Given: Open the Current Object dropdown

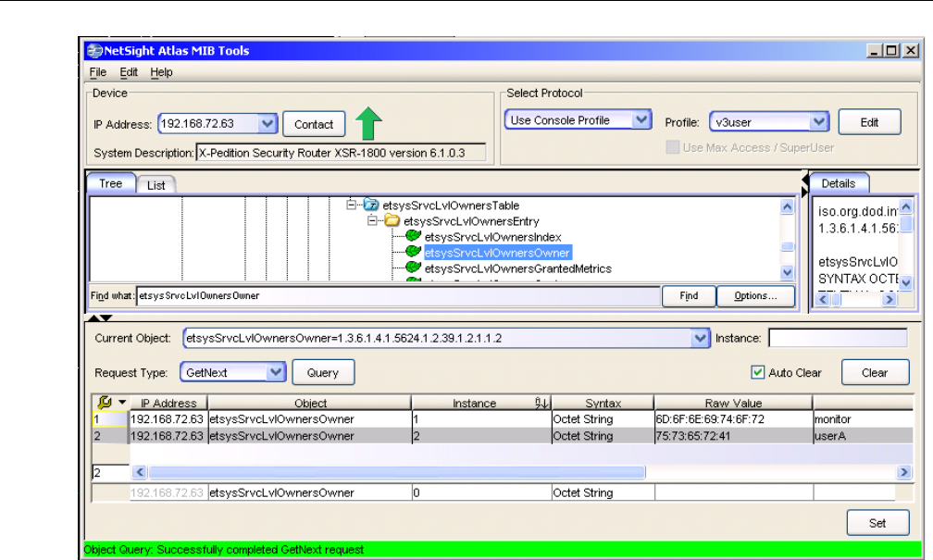Looking at the screenshot, I should pos(701,338).
